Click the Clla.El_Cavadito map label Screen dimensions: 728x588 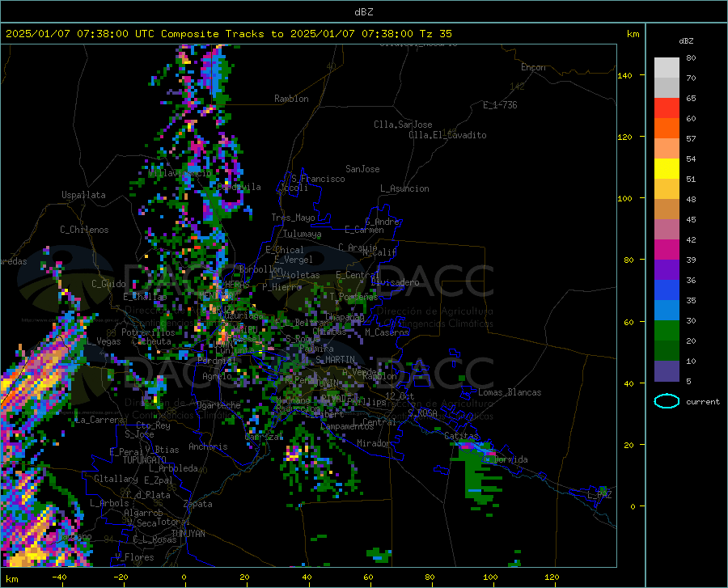click(x=447, y=135)
